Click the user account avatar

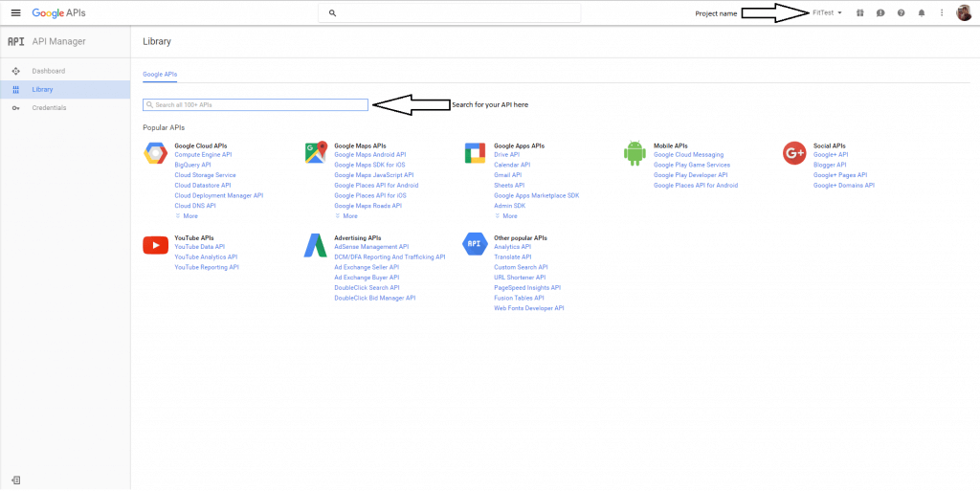pos(965,12)
